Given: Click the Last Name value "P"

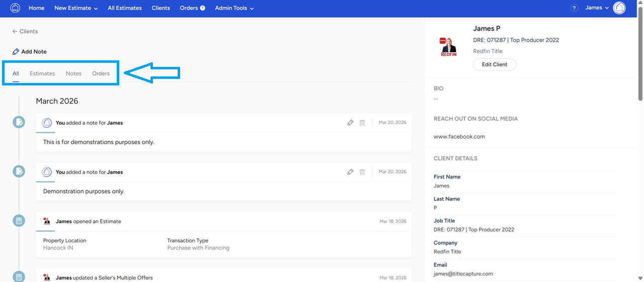Looking at the screenshot, I should pyautogui.click(x=436, y=208).
